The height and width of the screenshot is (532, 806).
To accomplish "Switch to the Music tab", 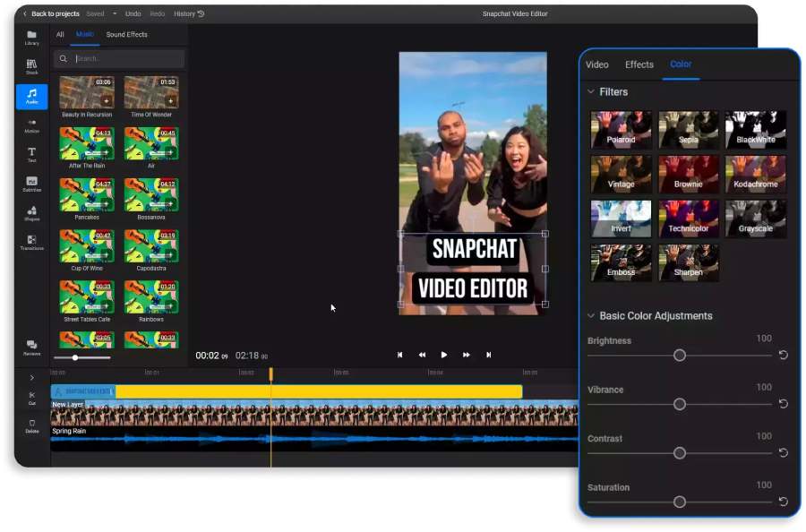I will (85, 34).
